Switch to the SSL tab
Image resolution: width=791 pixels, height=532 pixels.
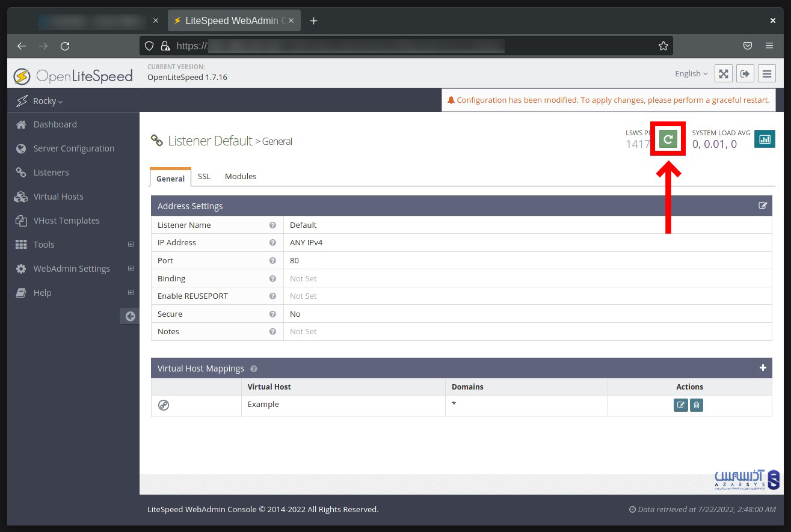coord(205,176)
